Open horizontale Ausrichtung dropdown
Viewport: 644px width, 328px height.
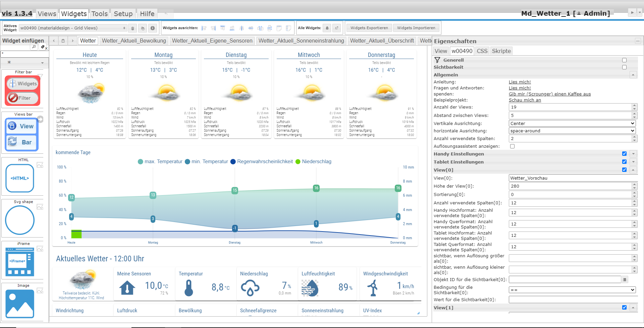point(572,131)
